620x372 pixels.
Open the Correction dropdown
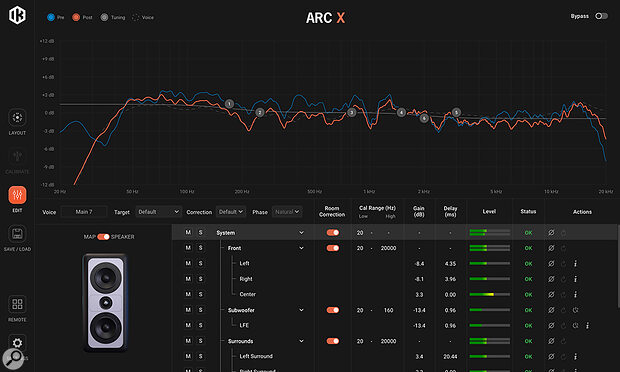click(x=231, y=212)
